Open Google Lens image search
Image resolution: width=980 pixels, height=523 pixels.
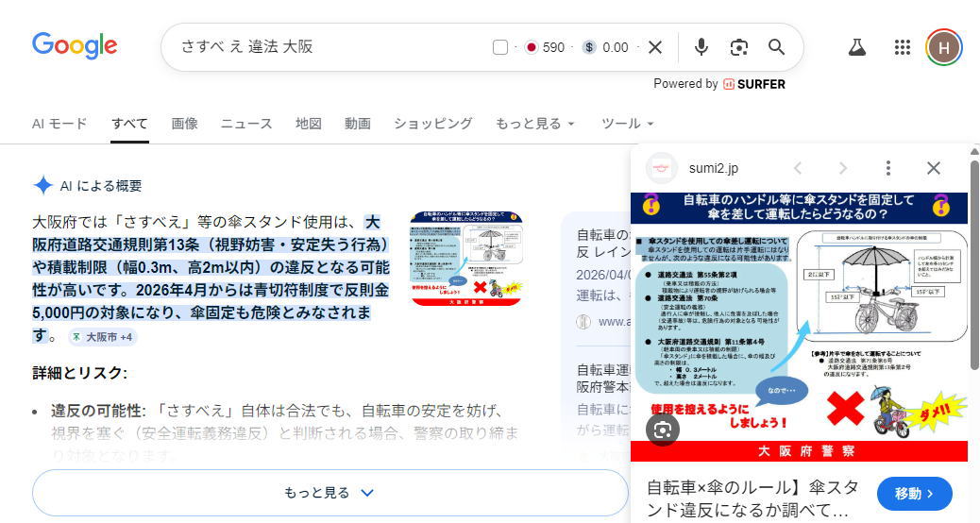tap(738, 47)
